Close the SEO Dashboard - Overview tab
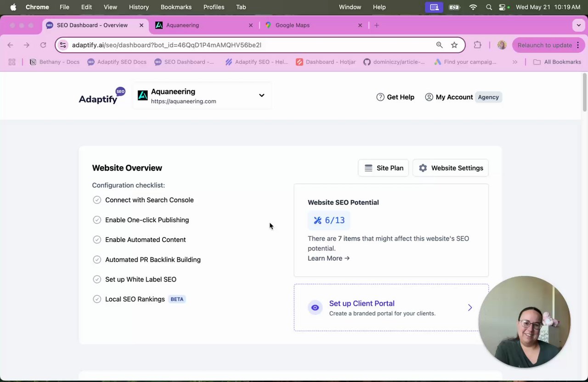The height and width of the screenshot is (382, 588). 141,25
